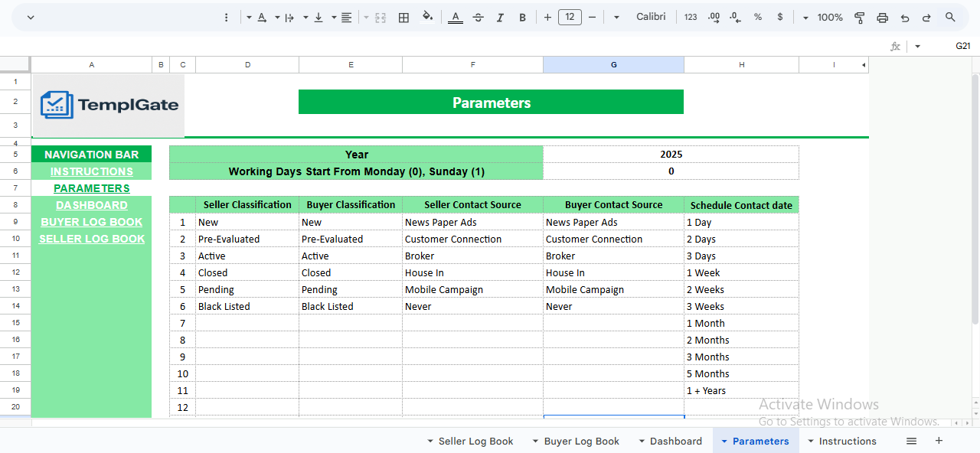
Task: Follow the SELLER LOG BOOK link
Action: point(92,239)
